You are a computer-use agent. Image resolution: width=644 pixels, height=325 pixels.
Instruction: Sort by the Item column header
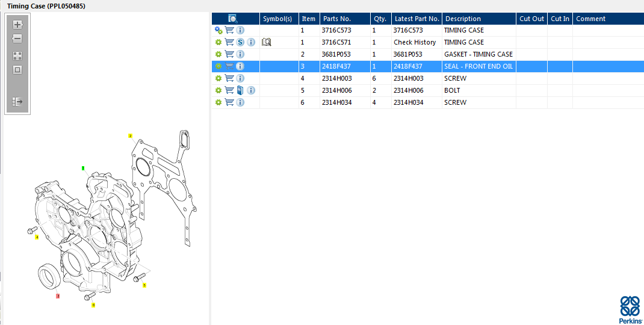(309, 19)
